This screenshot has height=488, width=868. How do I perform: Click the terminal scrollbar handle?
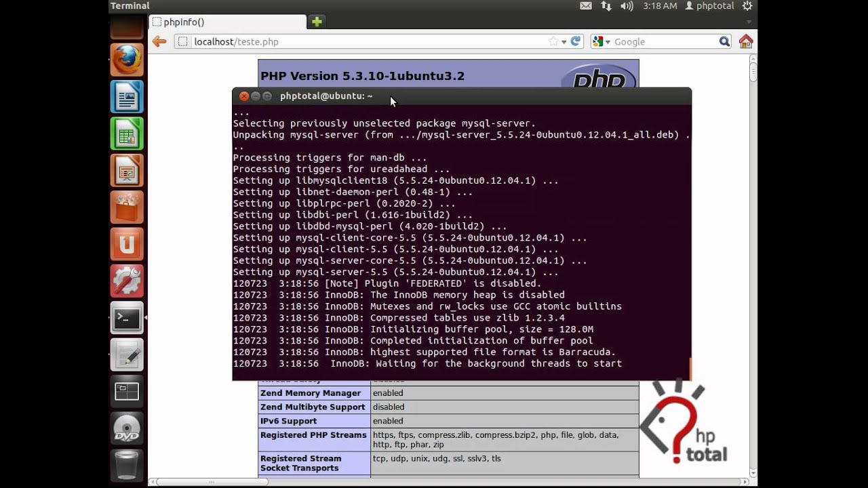click(690, 369)
